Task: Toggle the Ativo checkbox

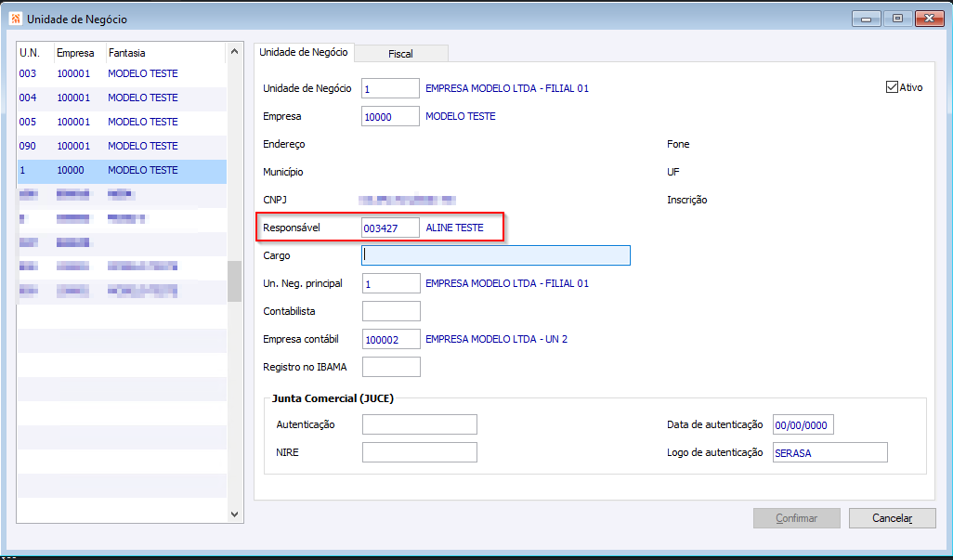Action: [892, 87]
